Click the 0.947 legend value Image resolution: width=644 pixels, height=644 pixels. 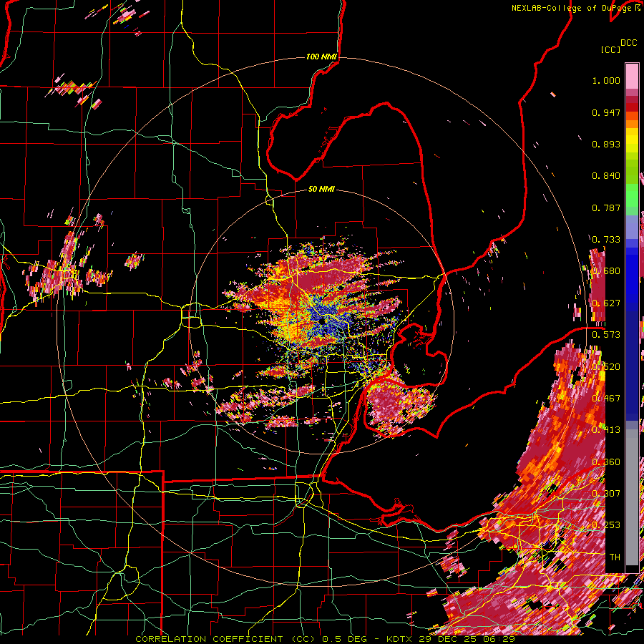click(x=606, y=112)
